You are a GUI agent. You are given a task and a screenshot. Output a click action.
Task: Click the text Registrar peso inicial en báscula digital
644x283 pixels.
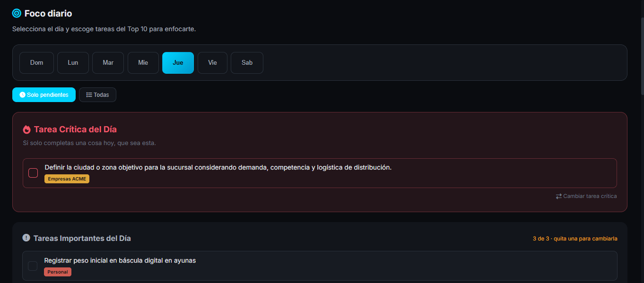tap(120, 260)
